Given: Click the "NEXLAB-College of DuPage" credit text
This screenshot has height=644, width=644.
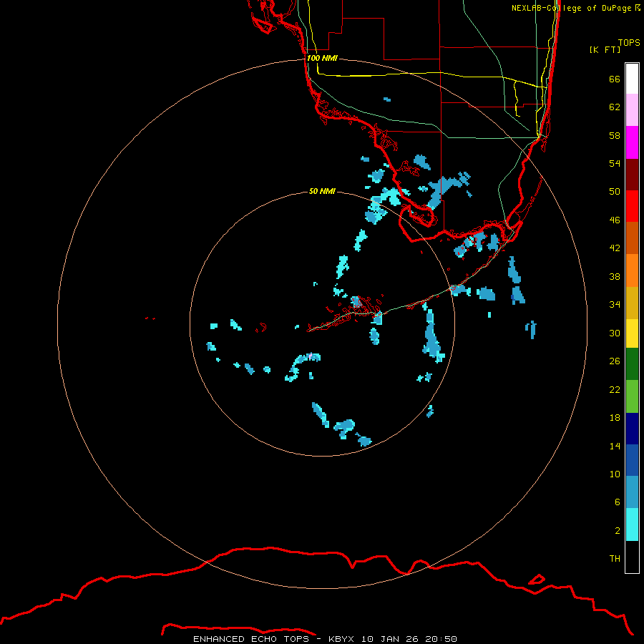Looking at the screenshot, I should coord(571,8).
